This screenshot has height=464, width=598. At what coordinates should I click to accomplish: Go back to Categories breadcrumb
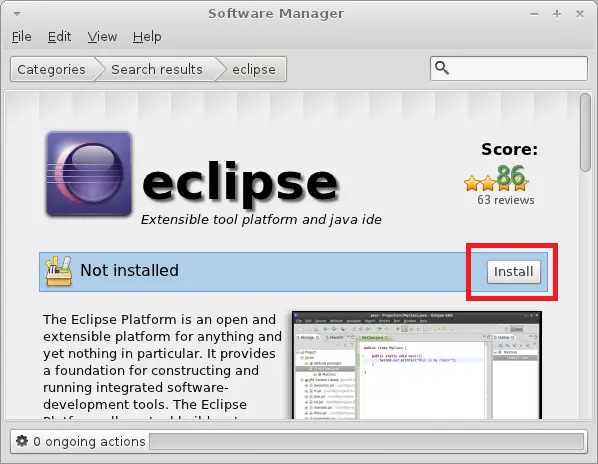coord(52,69)
